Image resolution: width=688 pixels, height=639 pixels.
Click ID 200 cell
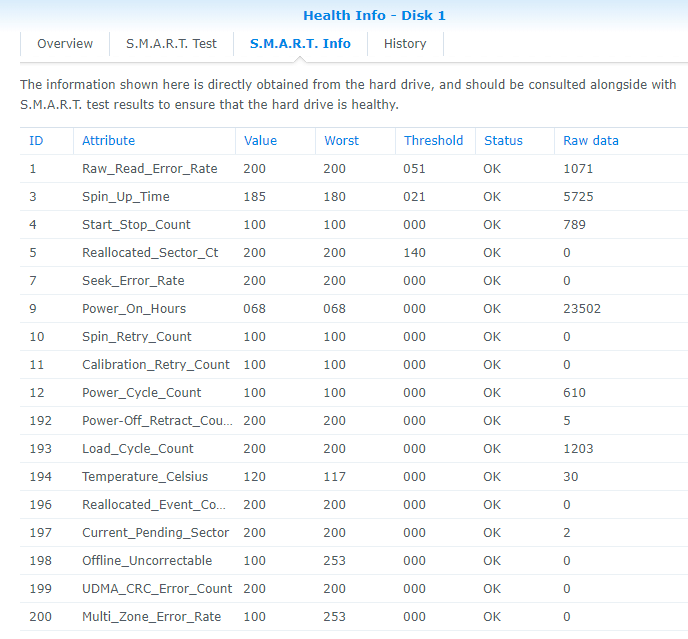pos(40,617)
